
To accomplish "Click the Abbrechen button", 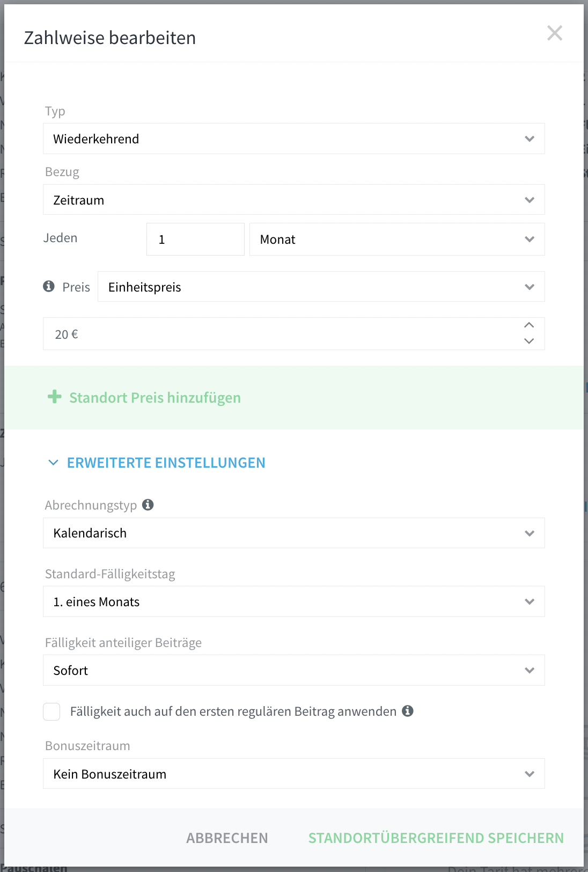I will [227, 838].
